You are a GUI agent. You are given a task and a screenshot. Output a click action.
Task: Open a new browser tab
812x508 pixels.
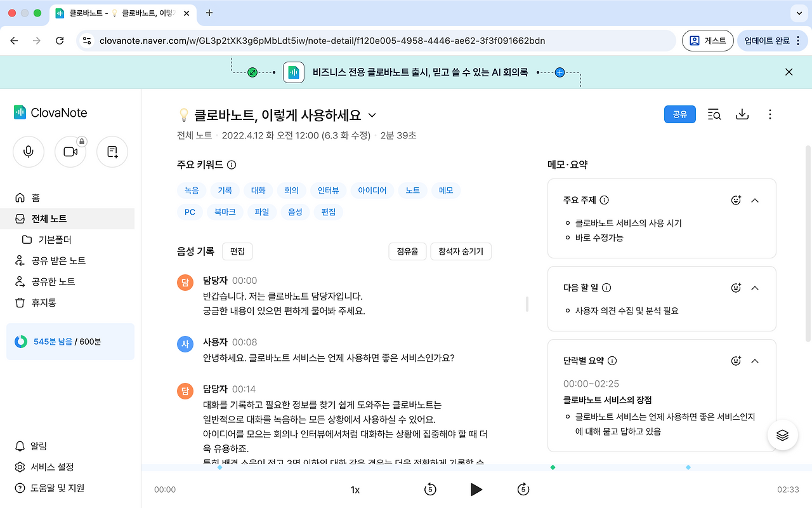point(209,13)
